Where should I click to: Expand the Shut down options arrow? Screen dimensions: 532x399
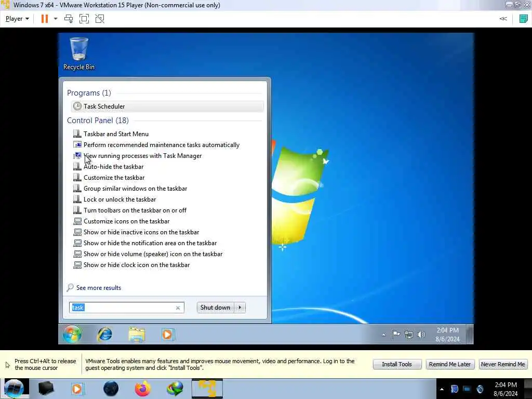pos(240,308)
